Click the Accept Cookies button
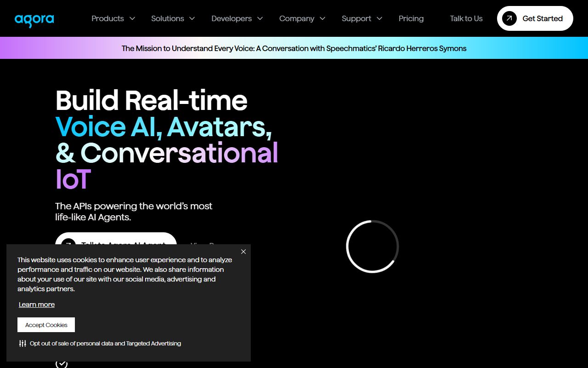Screen dimensions: 588x368 tap(46, 325)
